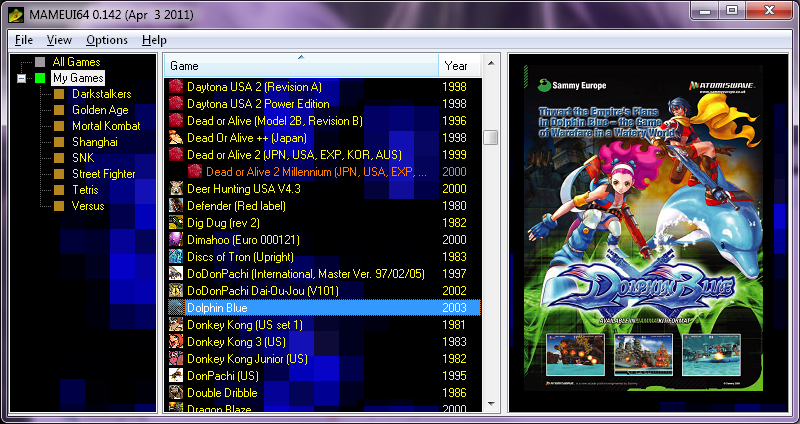This screenshot has width=800, height=424.
Task: Select the Dolphin Blue game row
Action: point(324,308)
